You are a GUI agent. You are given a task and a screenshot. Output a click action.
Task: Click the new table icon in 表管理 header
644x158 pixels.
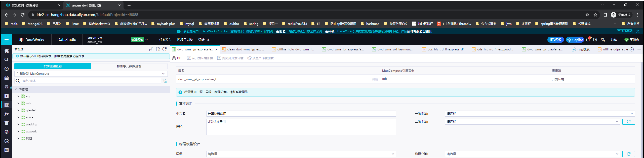(158, 49)
